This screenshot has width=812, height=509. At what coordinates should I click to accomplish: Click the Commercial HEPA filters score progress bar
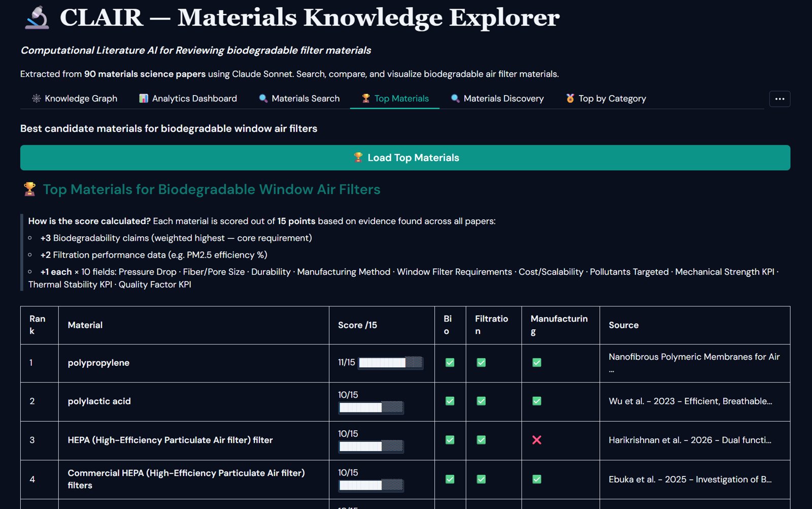coord(371,485)
